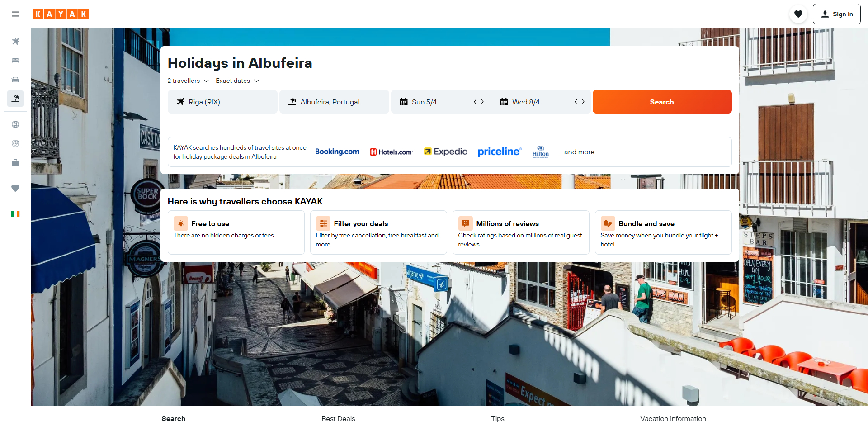Switch to the Best Deals tab
This screenshot has width=868, height=431.
point(338,419)
